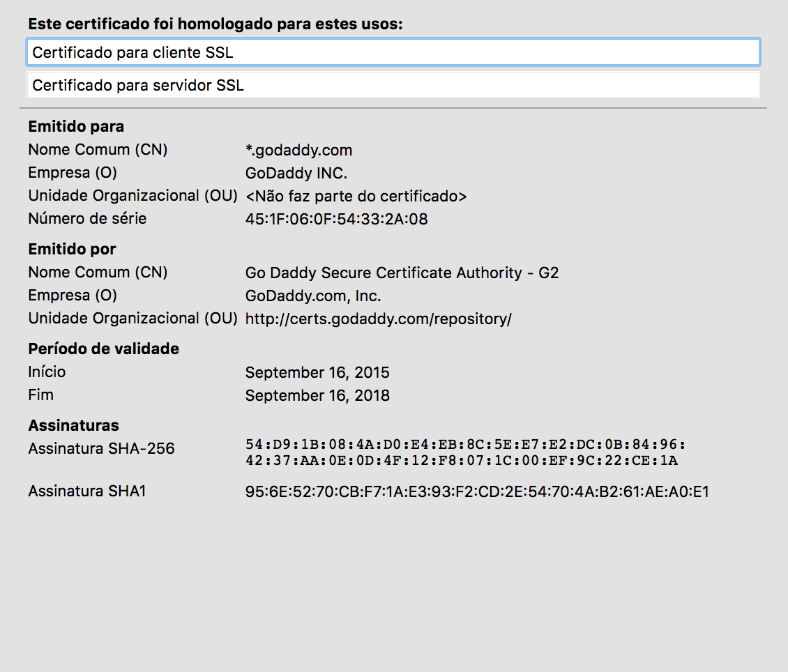
Task: Click 'Empresa (O)' under Emitido por
Action: [x=73, y=295]
